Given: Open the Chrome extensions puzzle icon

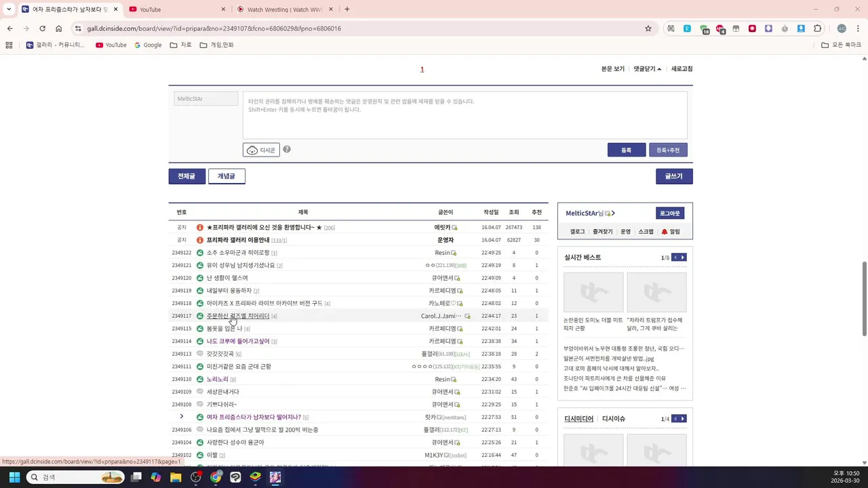Looking at the screenshot, I should [817, 28].
